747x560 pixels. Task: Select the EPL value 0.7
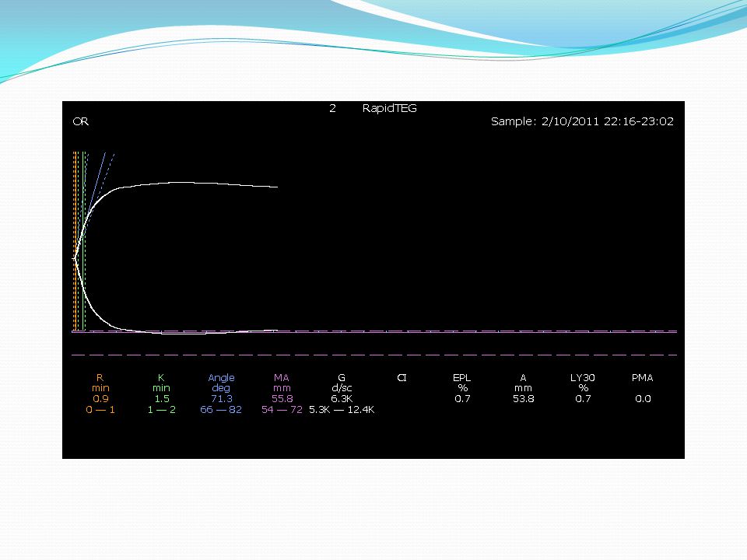[x=462, y=398]
